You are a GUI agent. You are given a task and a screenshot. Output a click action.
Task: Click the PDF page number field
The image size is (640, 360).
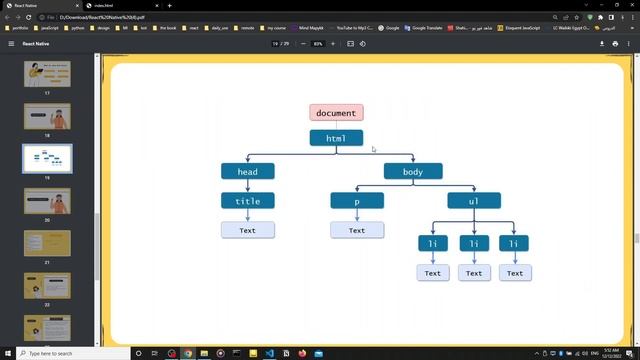(275, 44)
